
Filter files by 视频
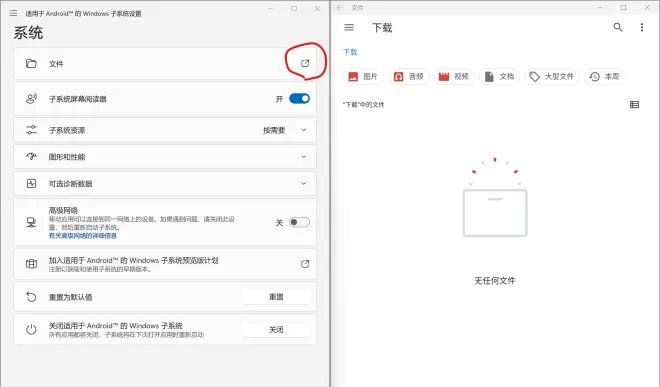[454, 77]
